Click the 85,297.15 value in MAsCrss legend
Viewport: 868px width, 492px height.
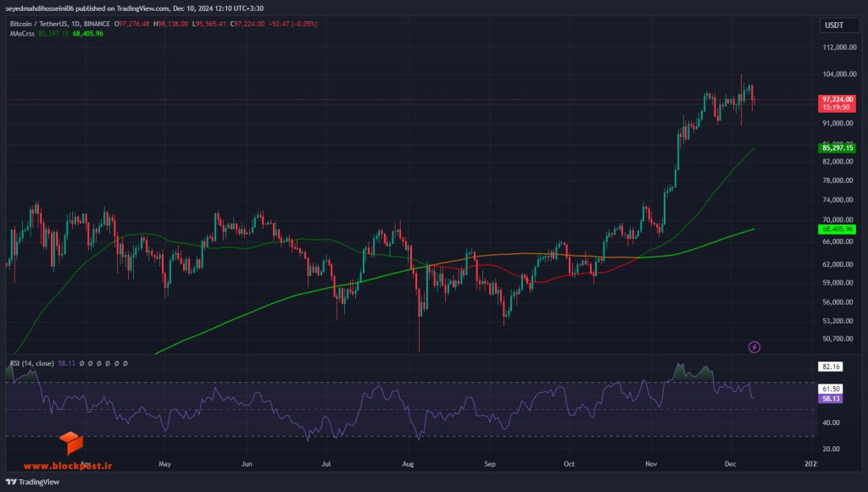tap(53, 34)
